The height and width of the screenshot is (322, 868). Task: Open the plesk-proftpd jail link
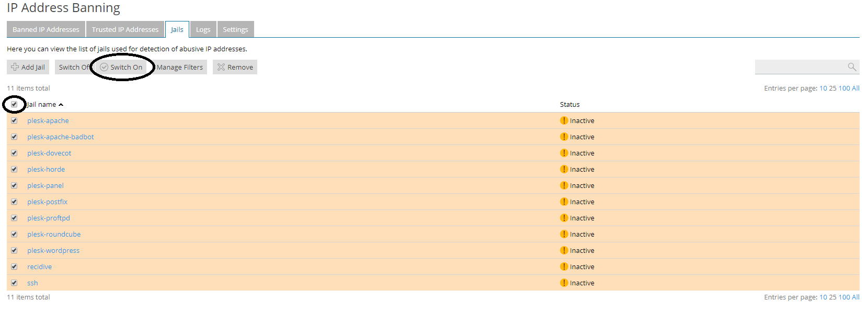(49, 218)
